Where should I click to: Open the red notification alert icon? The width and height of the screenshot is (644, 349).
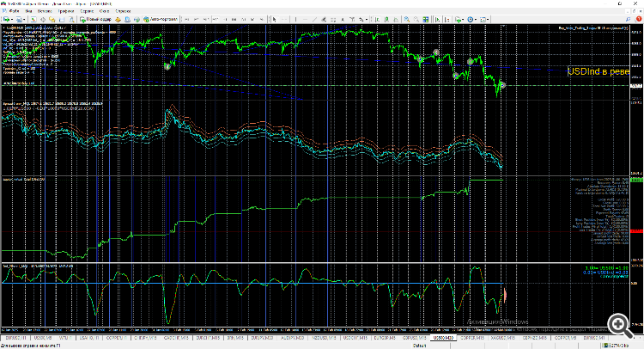coord(638,19)
